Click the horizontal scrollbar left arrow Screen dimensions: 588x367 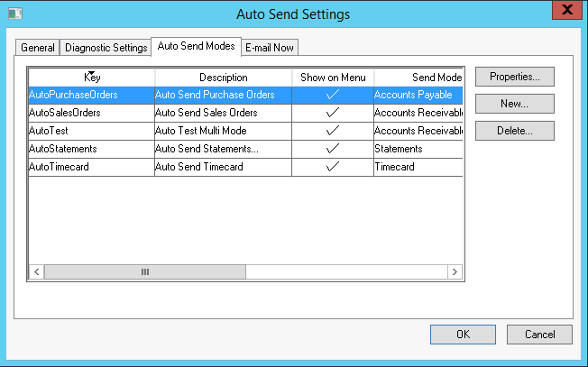coord(37,271)
